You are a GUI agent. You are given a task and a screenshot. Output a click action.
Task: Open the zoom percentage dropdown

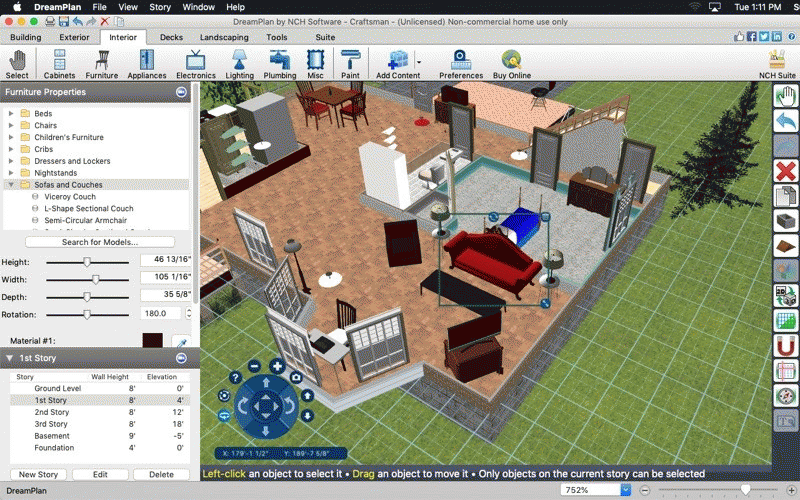pyautogui.click(x=626, y=490)
